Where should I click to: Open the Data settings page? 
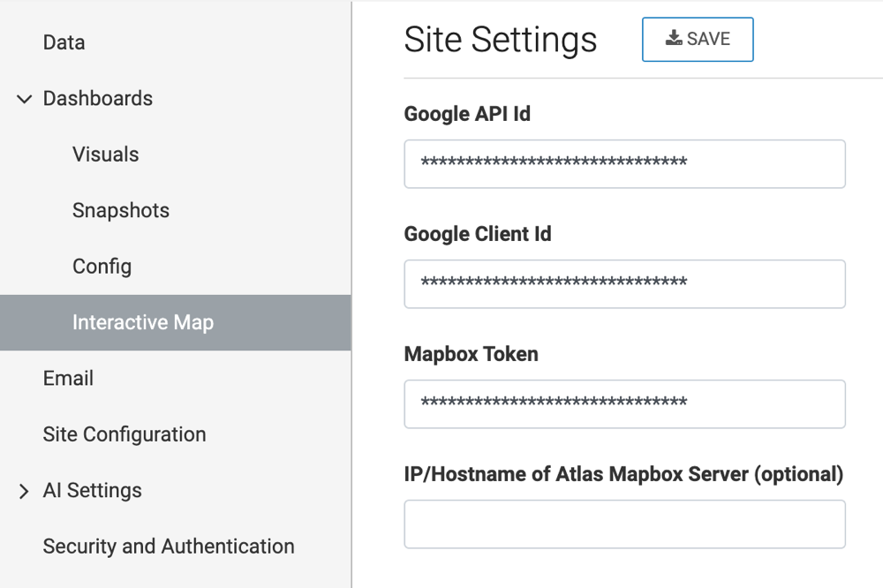tap(64, 42)
